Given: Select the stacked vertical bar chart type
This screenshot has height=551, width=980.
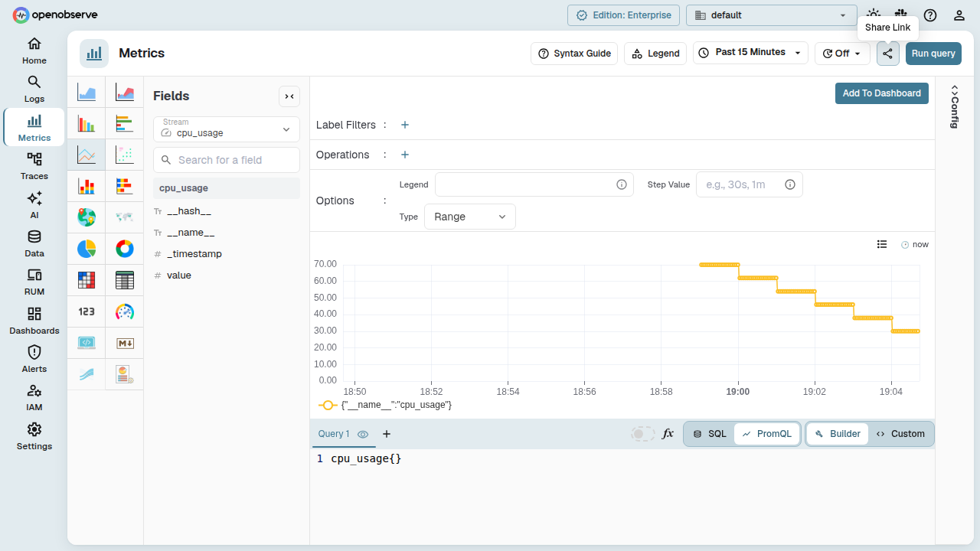Looking at the screenshot, I should point(87,186).
